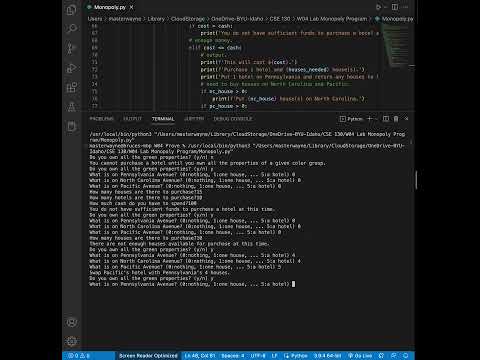Click the Library breadcrumb segment
480x360 pixels.
click(x=156, y=19)
